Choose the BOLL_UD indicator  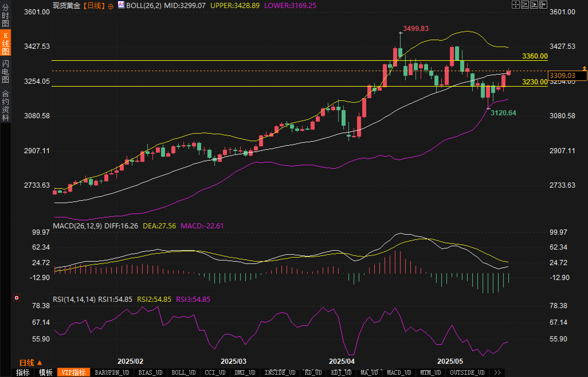(x=184, y=372)
